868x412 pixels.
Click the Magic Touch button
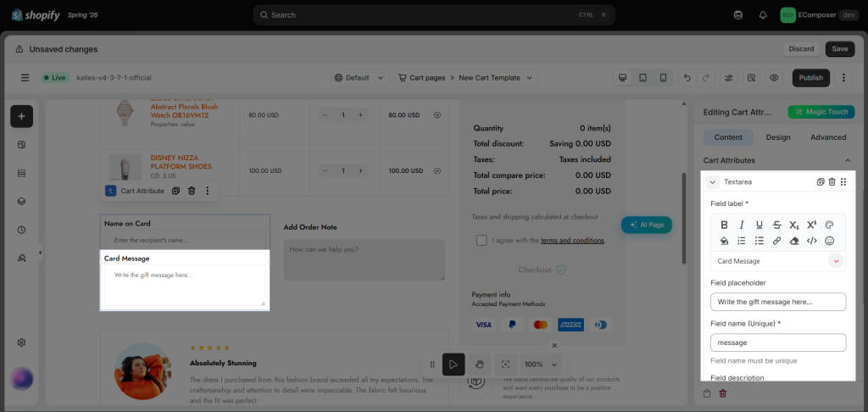pos(822,112)
